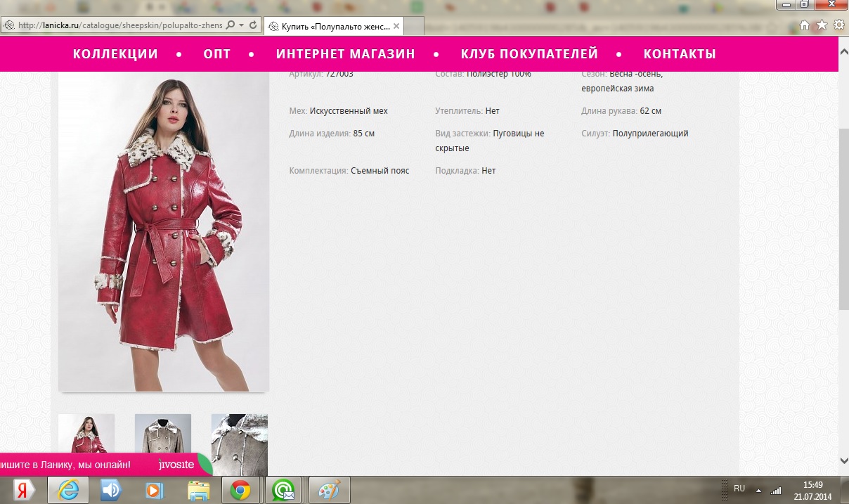Click network signal tray icon
This screenshot has width=849, height=504.
coord(776,490)
